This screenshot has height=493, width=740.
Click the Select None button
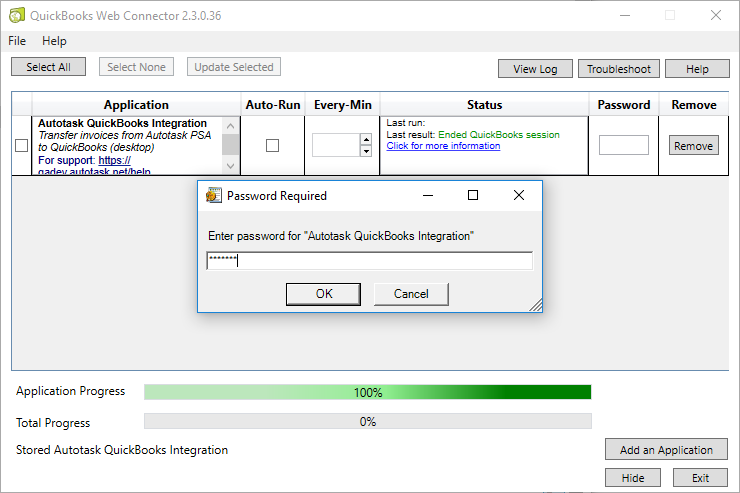[136, 67]
